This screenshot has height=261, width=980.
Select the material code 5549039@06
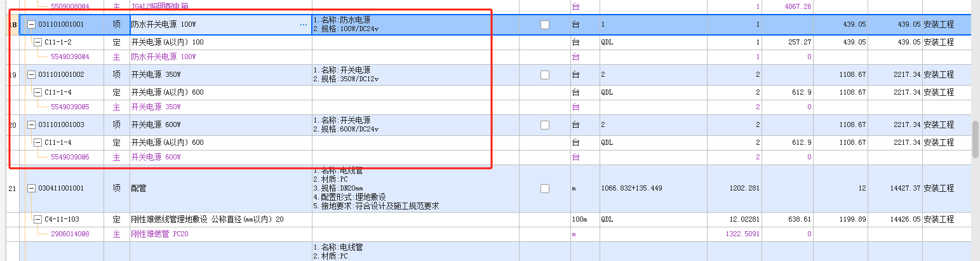click(x=70, y=157)
